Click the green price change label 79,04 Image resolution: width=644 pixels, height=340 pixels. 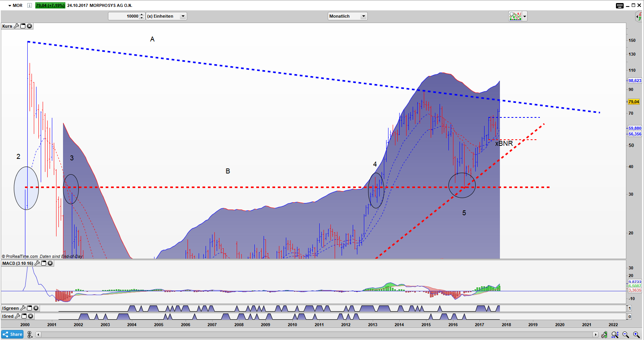click(50, 5)
